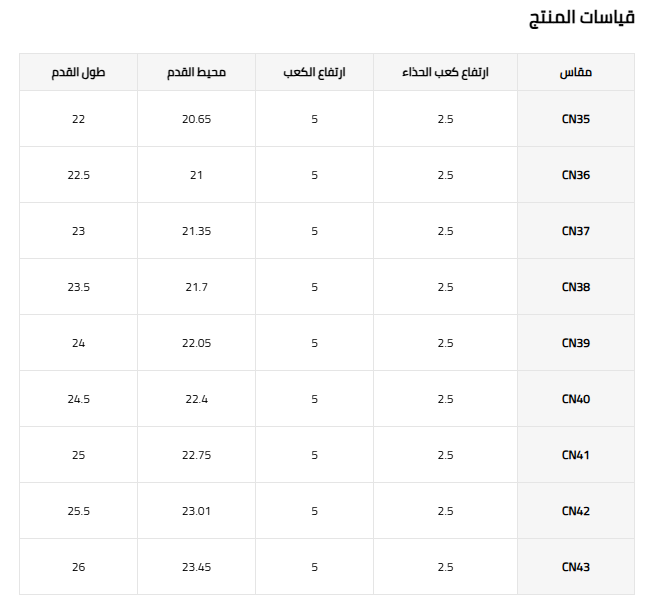The image size is (650, 602).
Task: Select the 23.01 circumference cell
Action: 196,511
